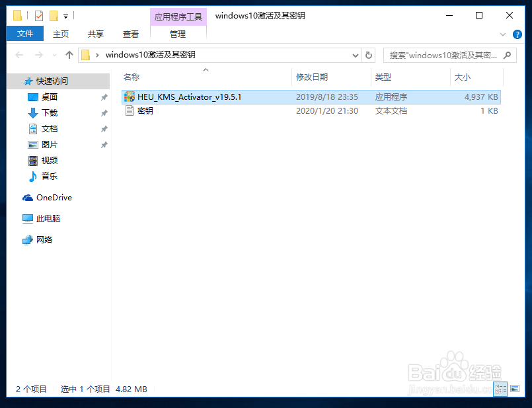Go up one folder level

(x=69, y=55)
